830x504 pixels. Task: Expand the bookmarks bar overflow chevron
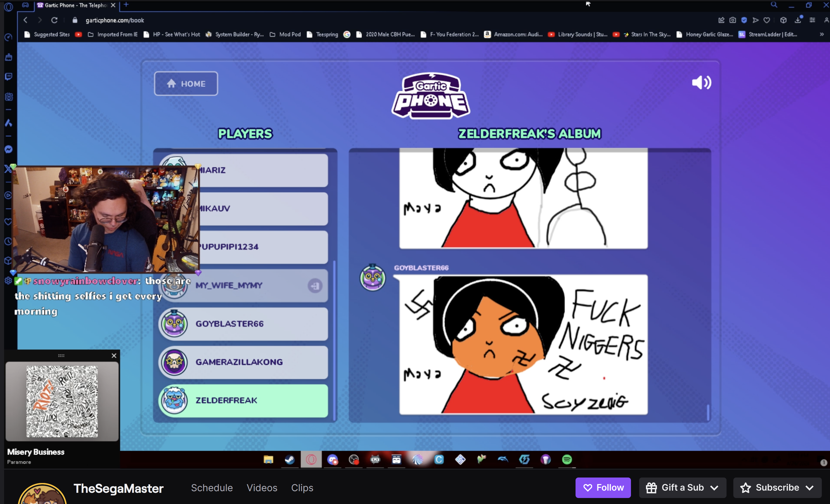(822, 34)
